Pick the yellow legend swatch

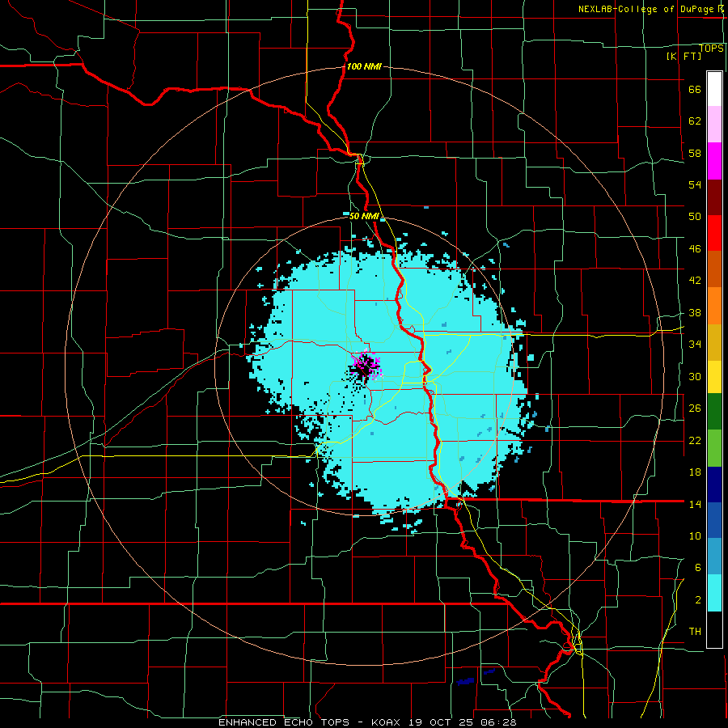[x=714, y=377]
